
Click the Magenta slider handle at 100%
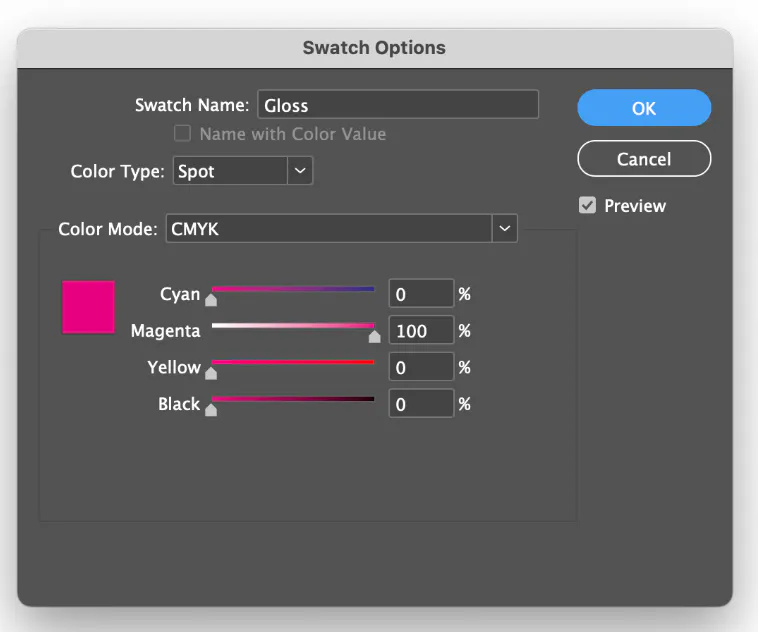click(374, 336)
